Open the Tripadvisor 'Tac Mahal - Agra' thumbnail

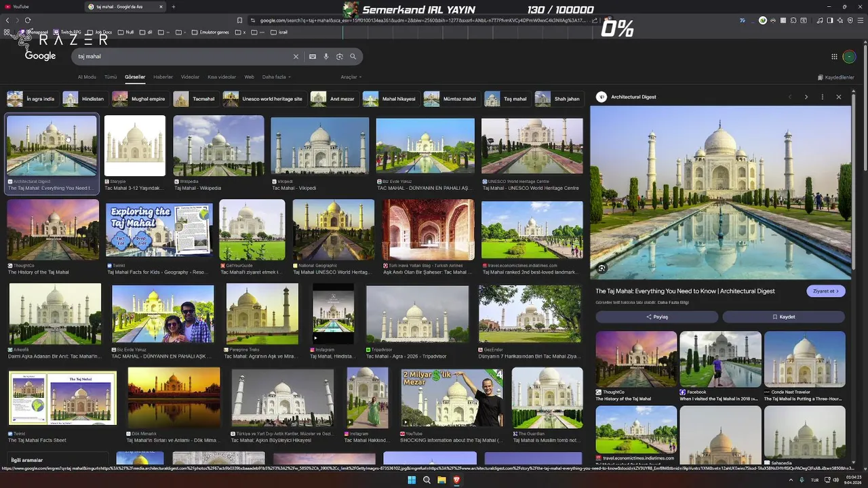417,314
